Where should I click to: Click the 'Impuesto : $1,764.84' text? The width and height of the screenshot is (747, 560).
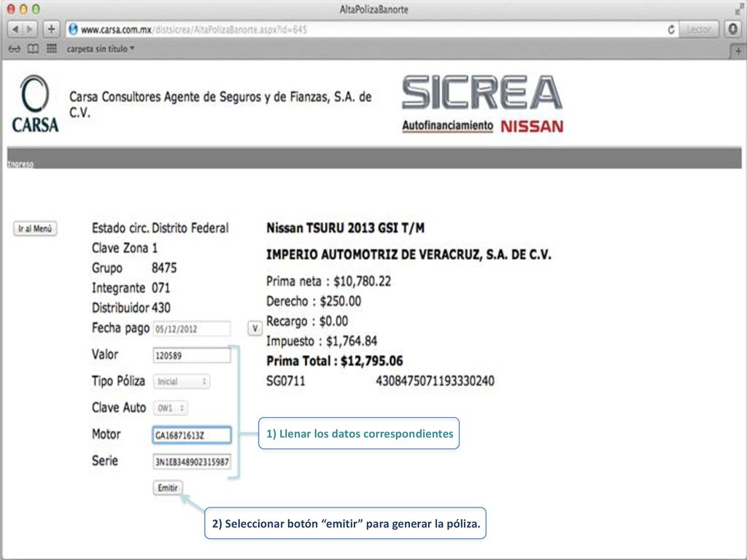coord(322,341)
